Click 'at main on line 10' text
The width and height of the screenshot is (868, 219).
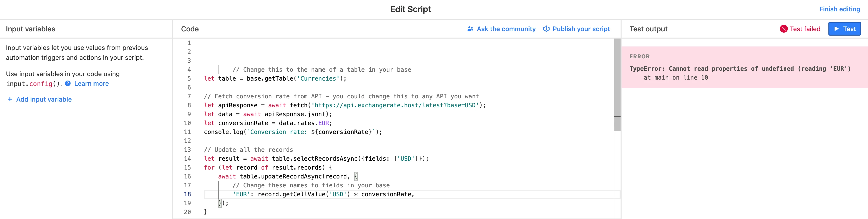[x=675, y=78]
